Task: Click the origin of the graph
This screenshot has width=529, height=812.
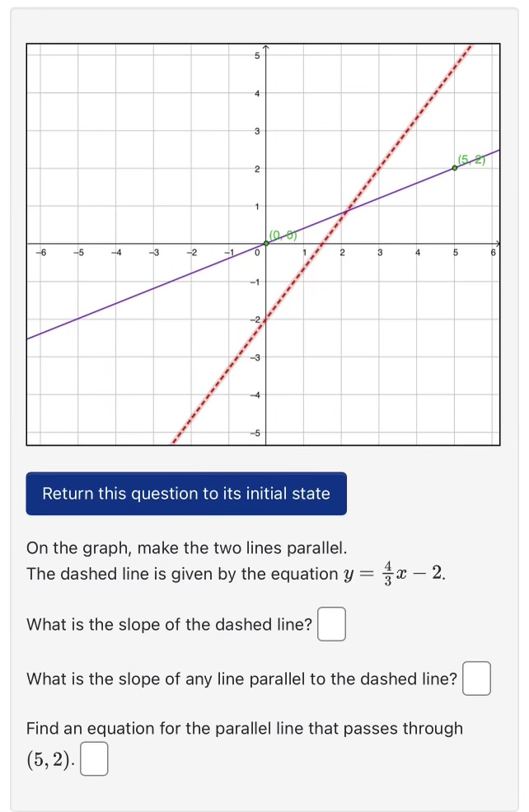Action: coord(265,244)
